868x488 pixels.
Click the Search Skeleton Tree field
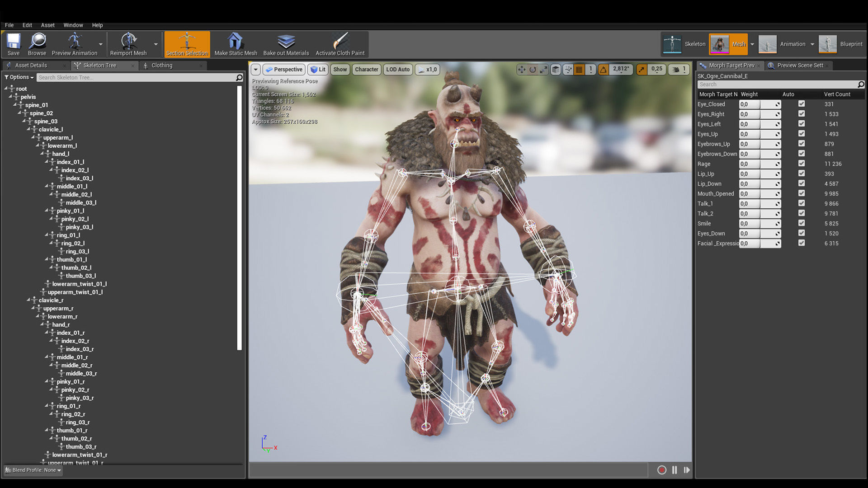click(x=136, y=78)
